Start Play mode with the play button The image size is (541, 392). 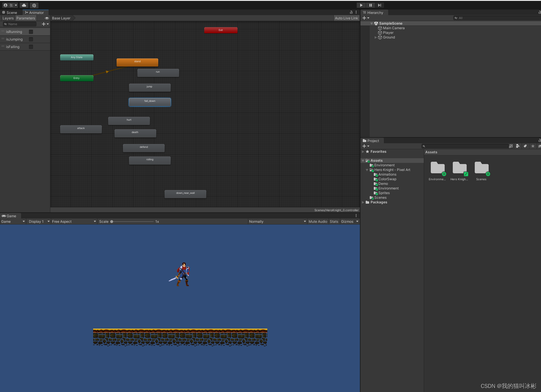(361, 5)
